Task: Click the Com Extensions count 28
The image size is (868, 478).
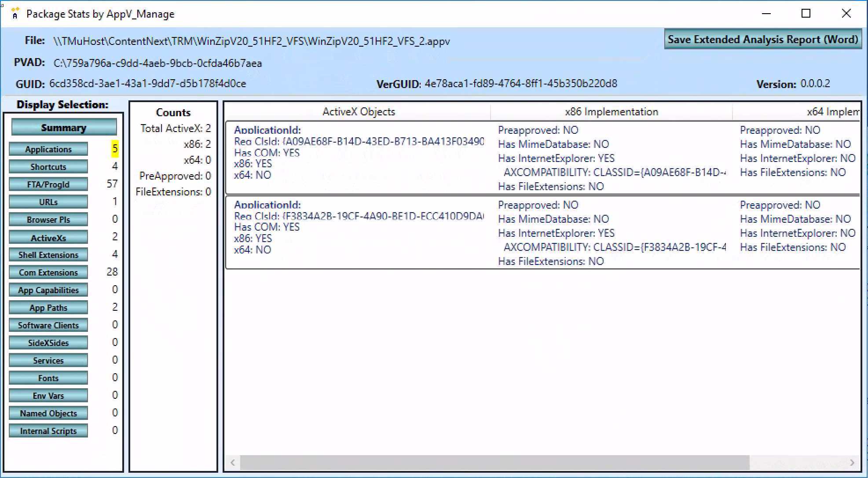Action: tap(112, 272)
